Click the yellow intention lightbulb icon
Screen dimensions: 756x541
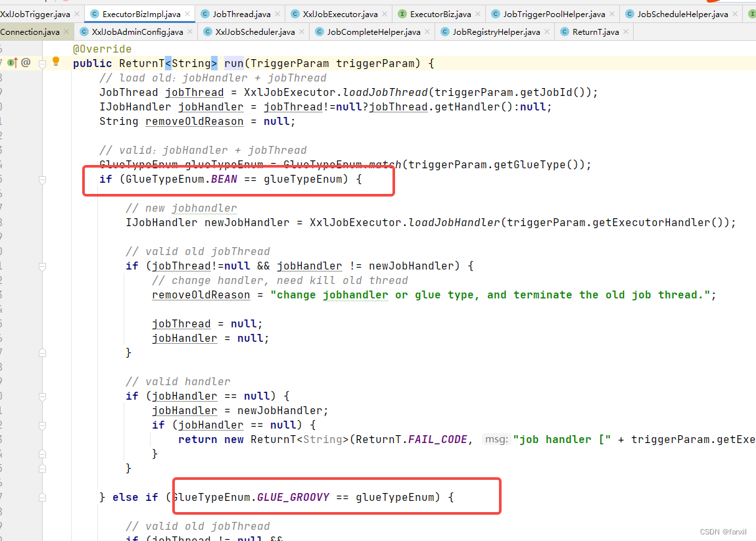(x=56, y=63)
